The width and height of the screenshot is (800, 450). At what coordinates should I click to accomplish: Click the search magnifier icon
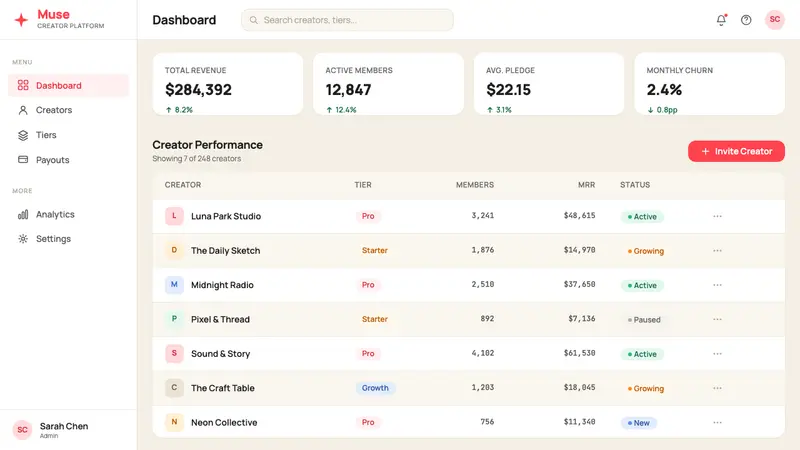(254, 20)
